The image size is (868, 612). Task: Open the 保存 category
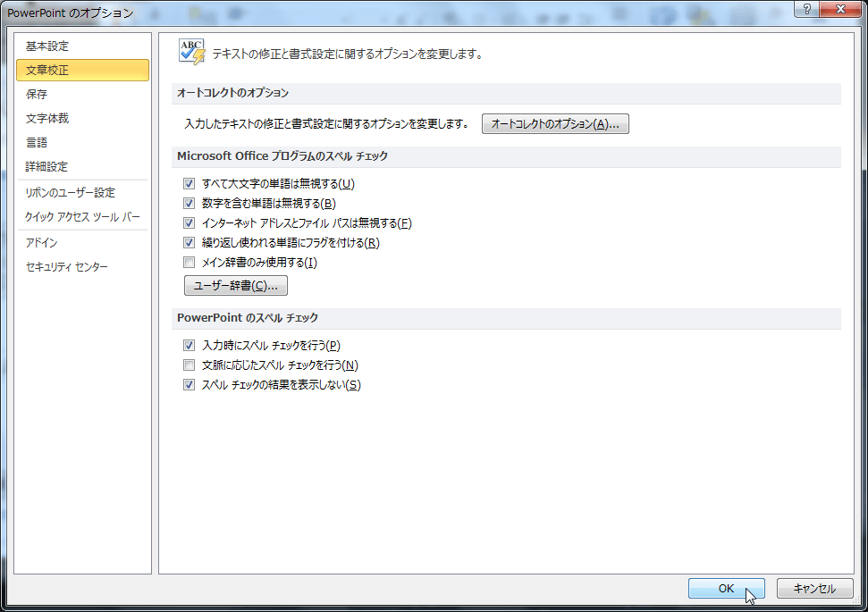click(x=82, y=94)
